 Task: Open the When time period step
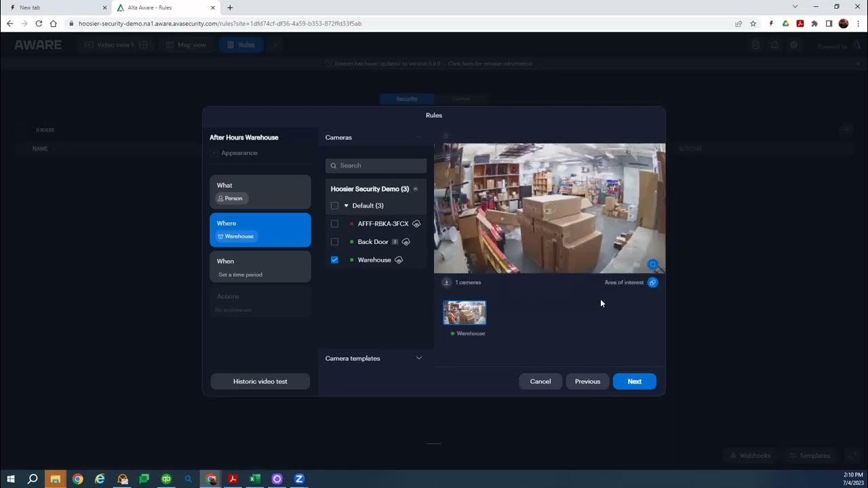[x=260, y=267]
